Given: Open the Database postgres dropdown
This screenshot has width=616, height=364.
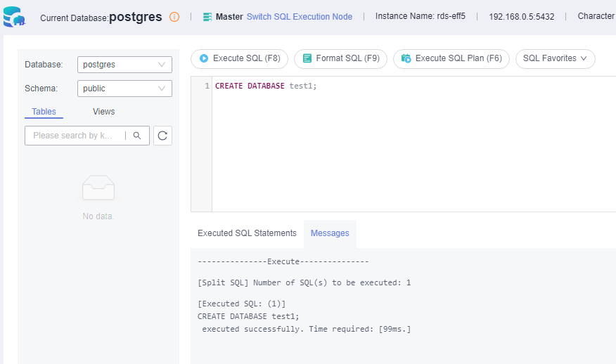Looking at the screenshot, I should [124, 65].
